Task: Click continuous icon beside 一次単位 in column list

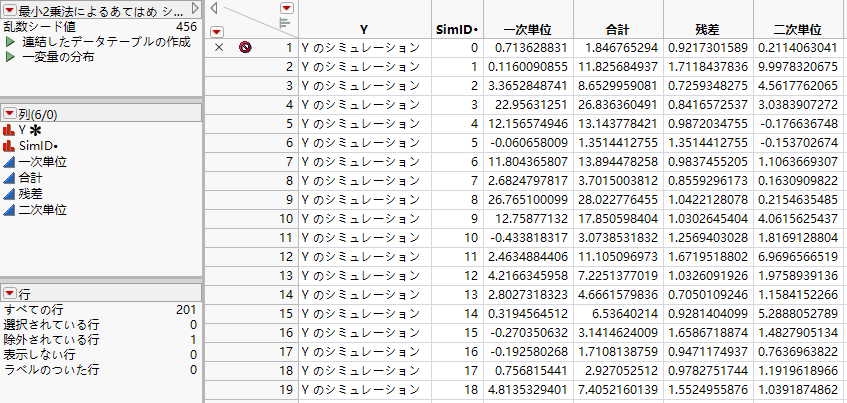Action: (9, 162)
